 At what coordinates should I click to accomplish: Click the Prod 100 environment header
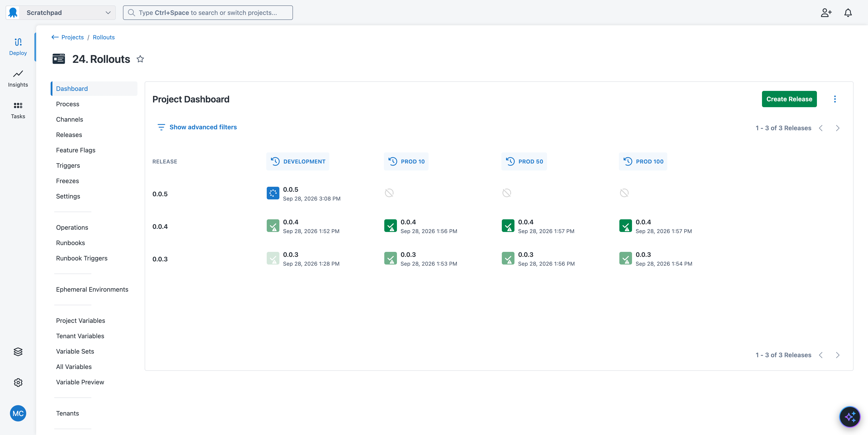(x=643, y=161)
